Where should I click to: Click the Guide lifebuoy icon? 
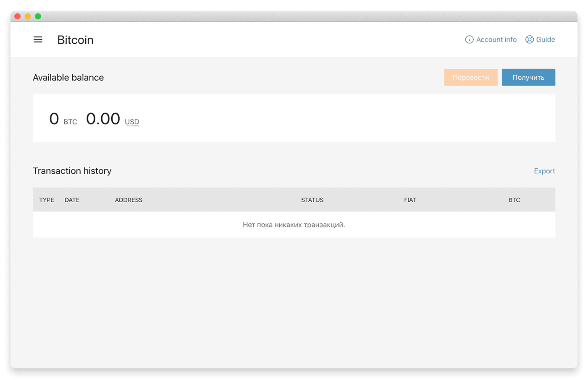pos(530,39)
